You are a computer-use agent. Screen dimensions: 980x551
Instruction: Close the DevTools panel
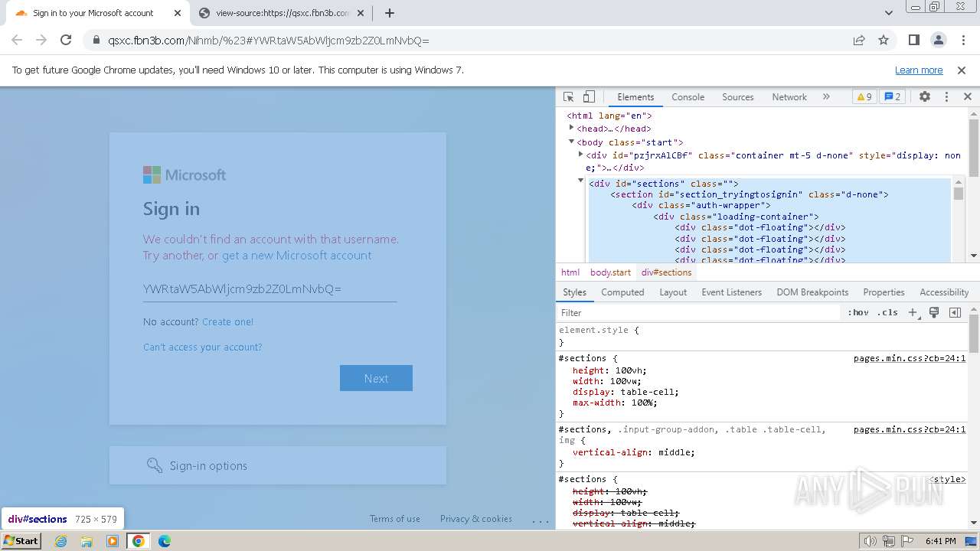pyautogui.click(x=968, y=97)
